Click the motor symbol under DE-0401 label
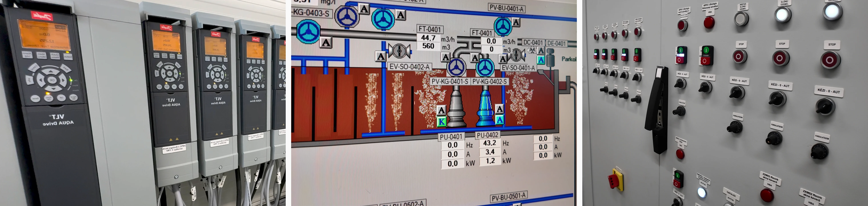The width and height of the screenshot is (868, 206). (x=550, y=58)
